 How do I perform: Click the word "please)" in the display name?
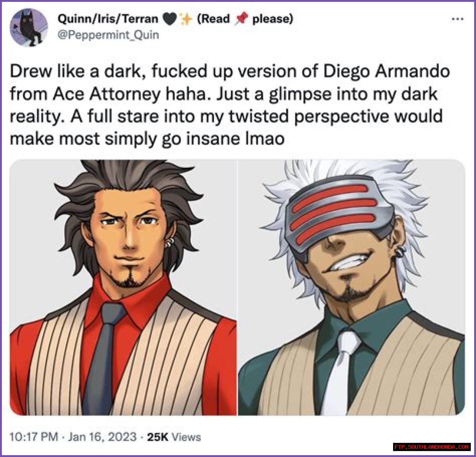(x=273, y=19)
